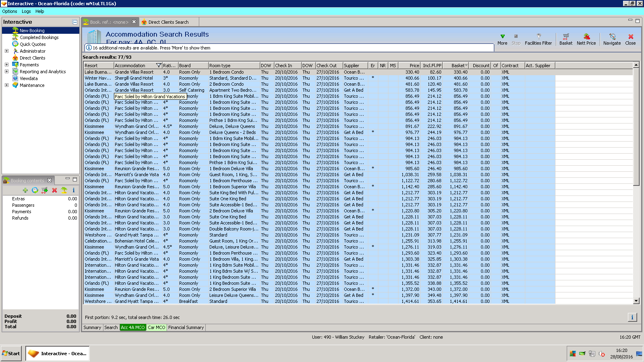
Task: Close the Book. ref. tab
Action: [134, 22]
